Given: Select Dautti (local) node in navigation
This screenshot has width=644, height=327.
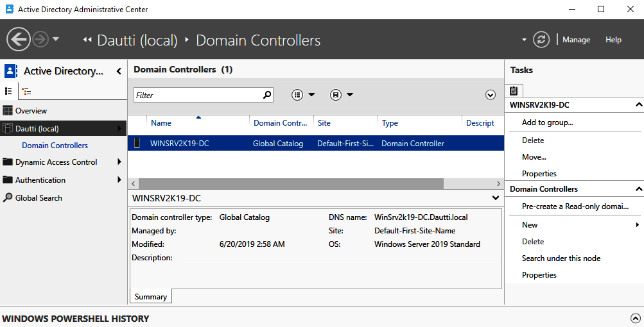Looking at the screenshot, I should coord(64,128).
